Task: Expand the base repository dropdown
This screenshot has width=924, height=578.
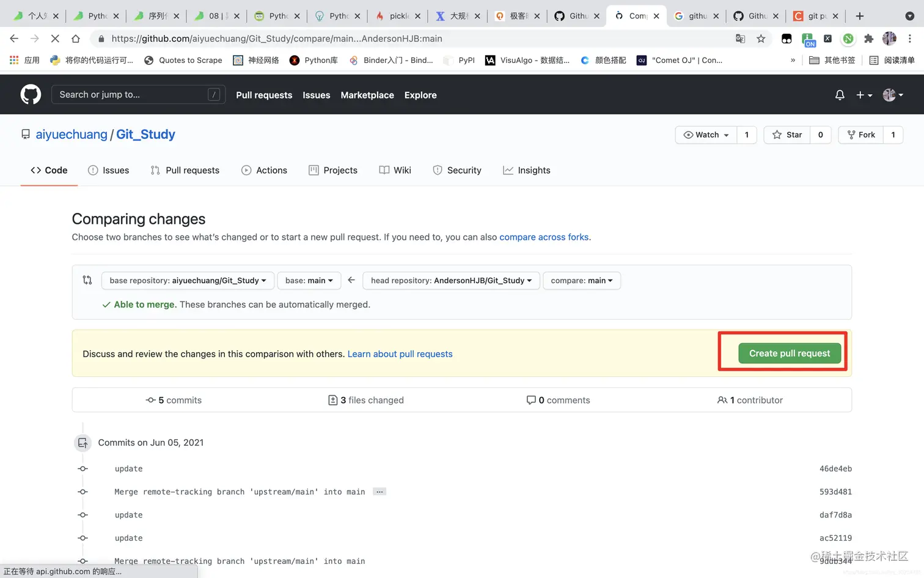Action: pos(188,281)
